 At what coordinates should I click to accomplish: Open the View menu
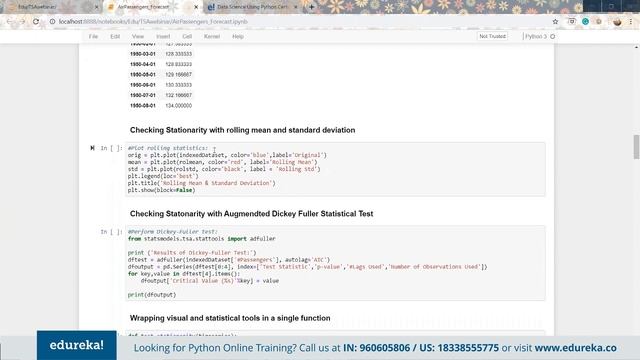click(138, 36)
